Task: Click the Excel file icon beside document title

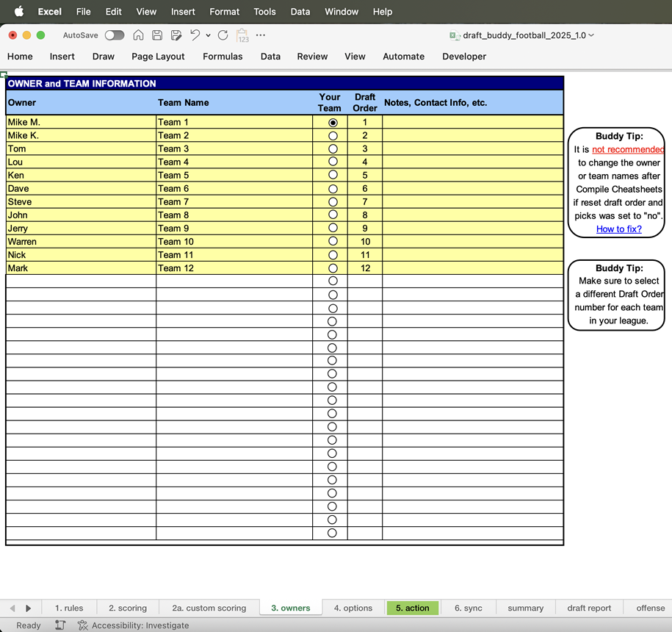Action: 454,35
